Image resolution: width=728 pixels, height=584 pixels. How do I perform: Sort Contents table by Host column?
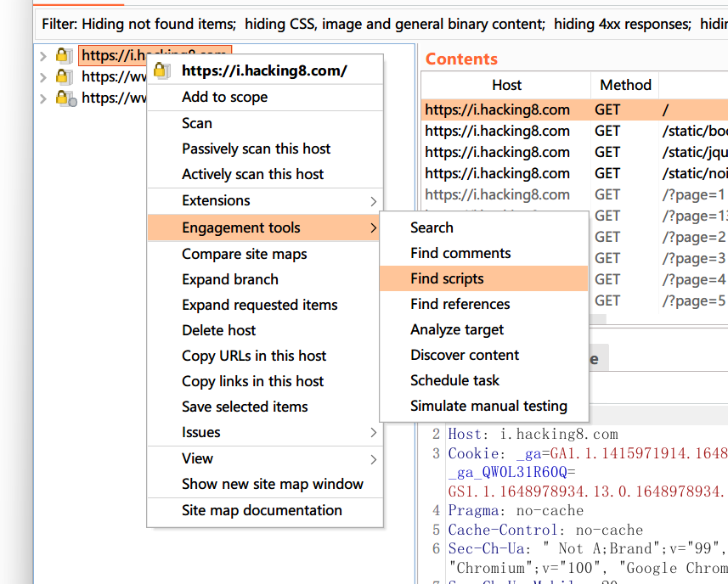pos(506,86)
